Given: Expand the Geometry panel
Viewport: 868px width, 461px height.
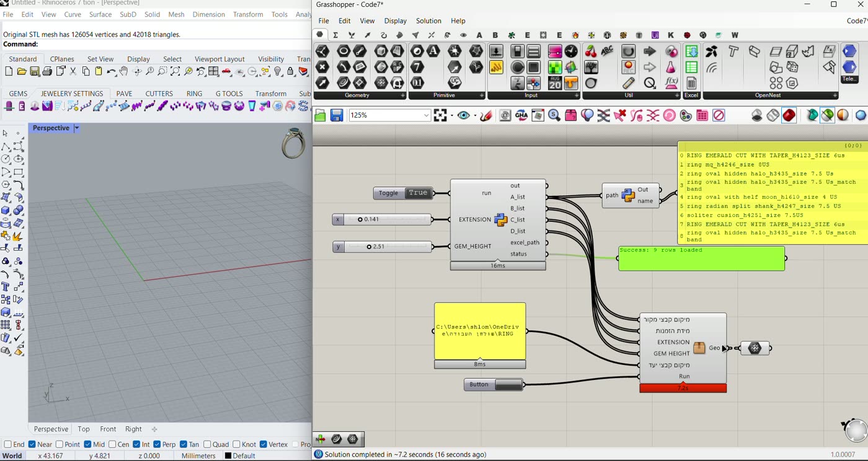Looking at the screenshot, I should (402, 95).
